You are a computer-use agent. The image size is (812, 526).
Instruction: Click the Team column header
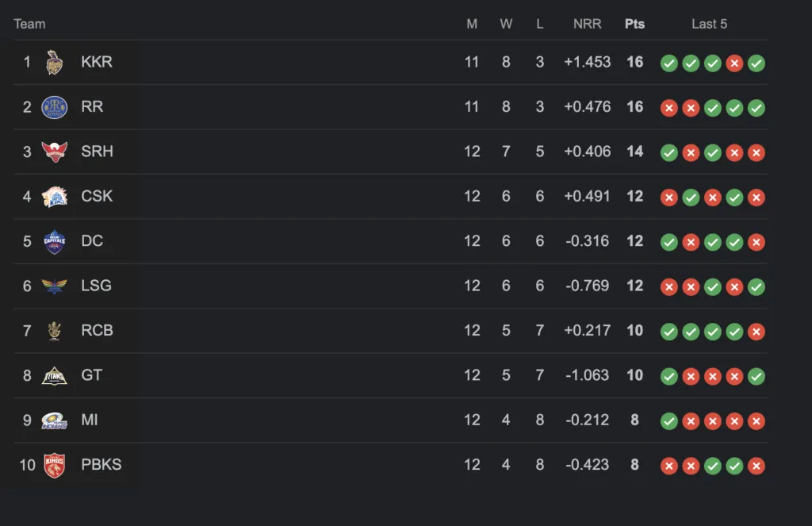29,24
